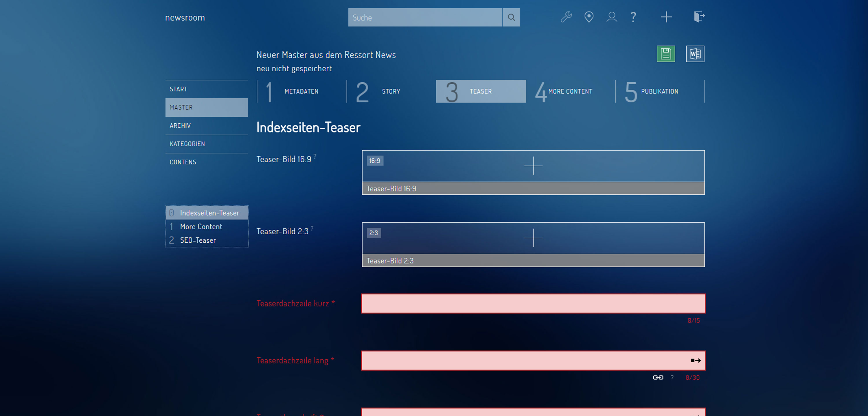The width and height of the screenshot is (868, 416).
Task: Save with the green floppy disk icon
Action: coord(665,54)
